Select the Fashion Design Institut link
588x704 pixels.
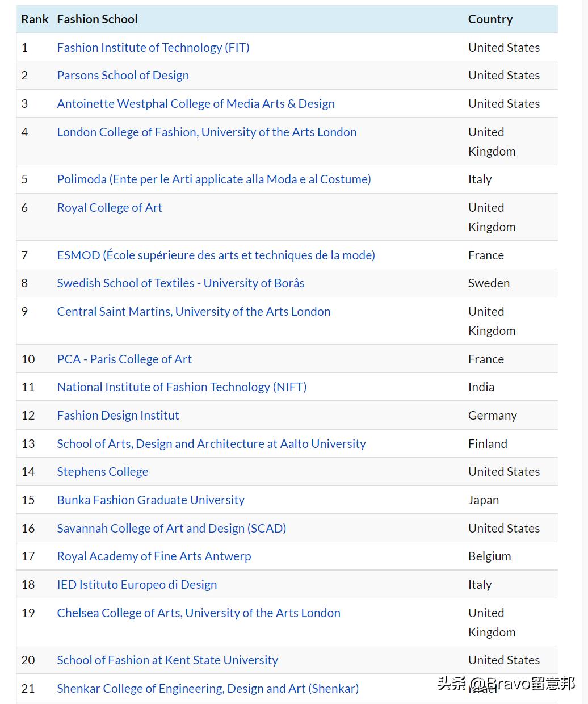click(117, 416)
